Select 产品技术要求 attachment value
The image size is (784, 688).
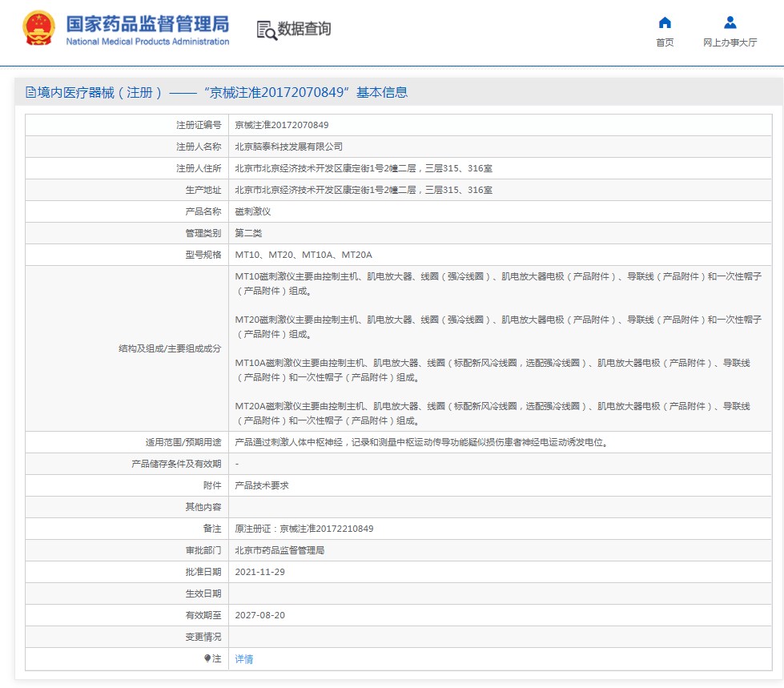262,485
